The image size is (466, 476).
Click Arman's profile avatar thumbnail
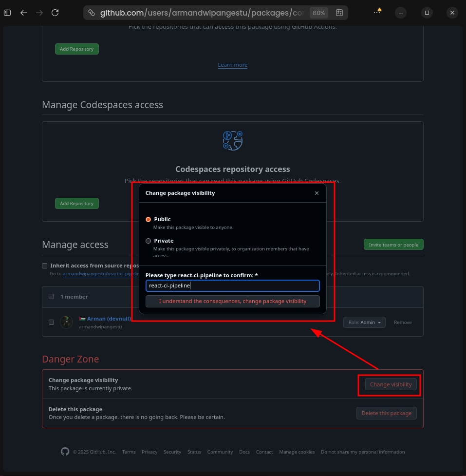pyautogui.click(x=66, y=322)
